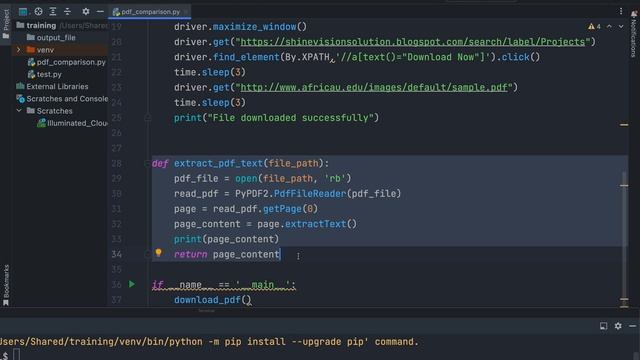The width and height of the screenshot is (640, 360).
Task: Open the Project view selector icon
Action: pyautogui.click(x=23, y=11)
